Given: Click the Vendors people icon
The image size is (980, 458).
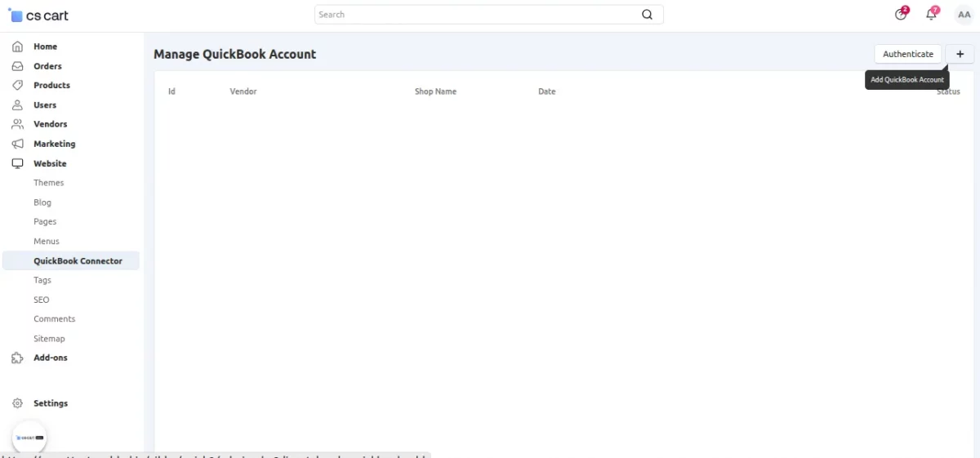Looking at the screenshot, I should coord(17,124).
